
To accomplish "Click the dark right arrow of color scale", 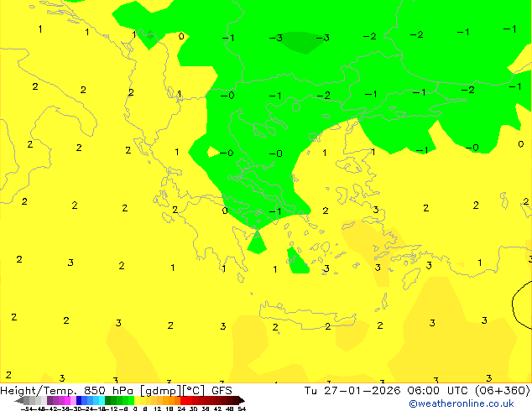I will tap(242, 400).
